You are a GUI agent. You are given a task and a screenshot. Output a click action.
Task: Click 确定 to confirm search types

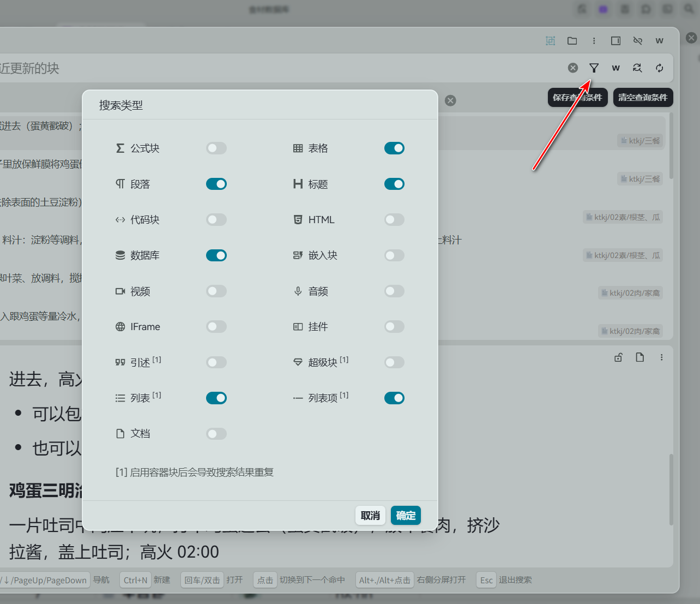[x=405, y=516]
